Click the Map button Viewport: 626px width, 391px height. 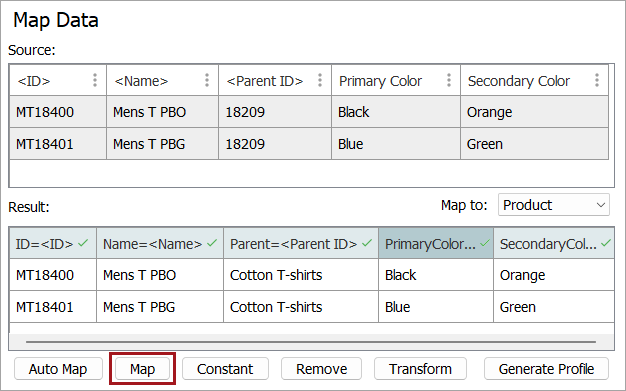coord(143,369)
